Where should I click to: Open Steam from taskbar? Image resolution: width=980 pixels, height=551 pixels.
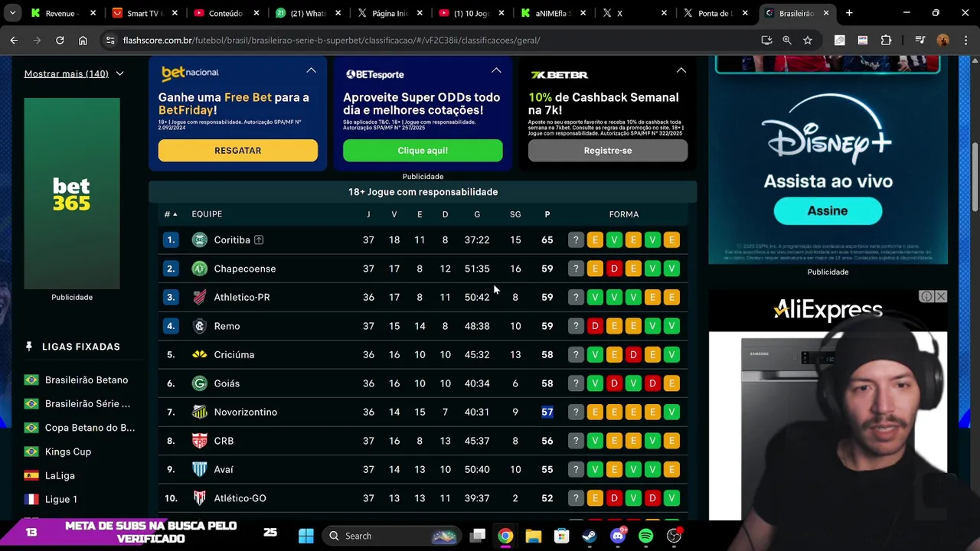tap(590, 536)
